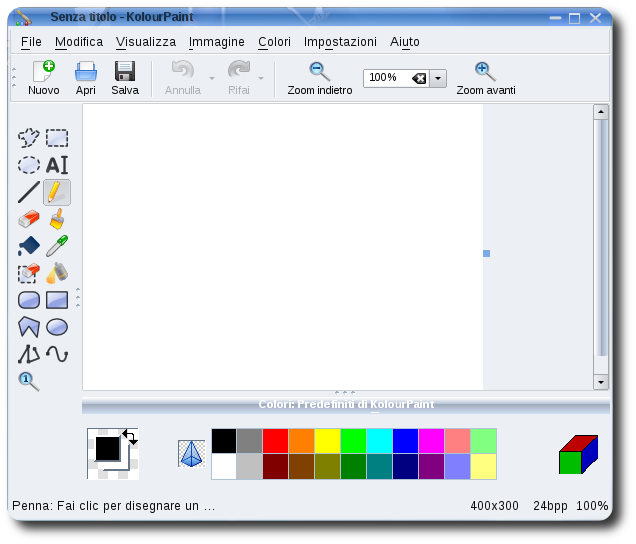Image resolution: width=636 pixels, height=544 pixels.
Task: Select the free-form selection tool
Action: point(28,138)
